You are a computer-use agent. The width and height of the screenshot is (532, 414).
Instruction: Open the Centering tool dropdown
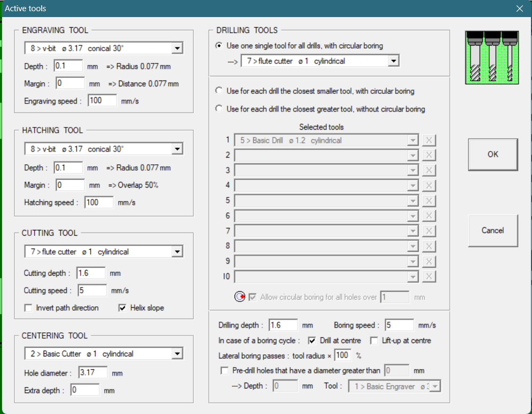pos(177,354)
